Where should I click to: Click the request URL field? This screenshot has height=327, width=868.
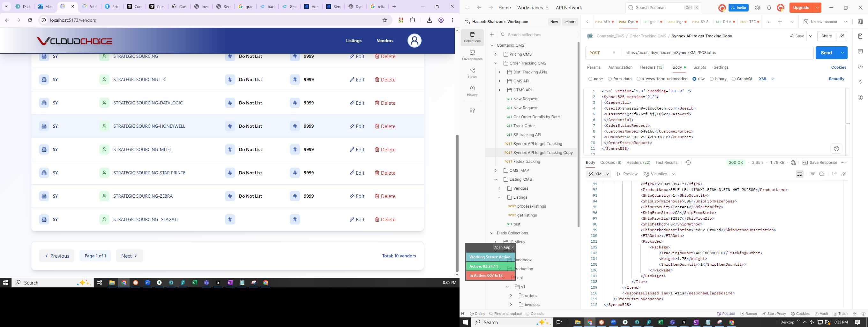pyautogui.click(x=717, y=53)
